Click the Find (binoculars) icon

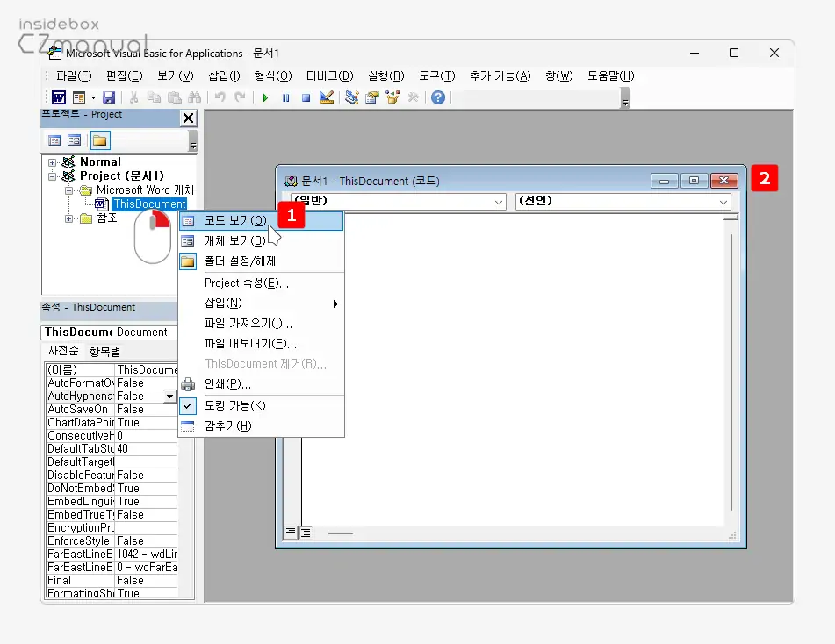(x=195, y=97)
